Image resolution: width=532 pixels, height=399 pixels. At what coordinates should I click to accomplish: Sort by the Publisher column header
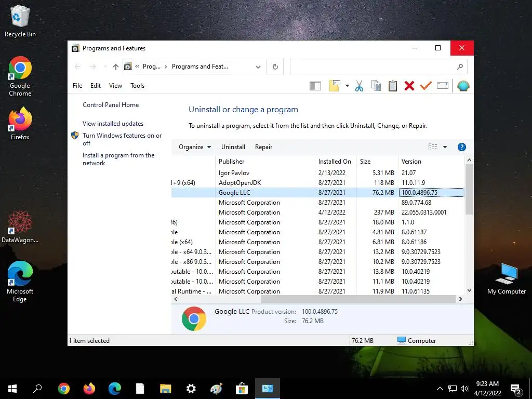pos(265,162)
